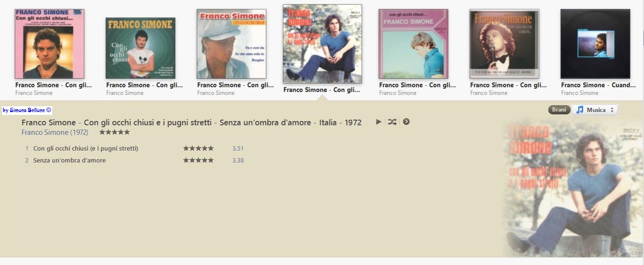Image resolution: width=644 pixels, height=265 pixels.
Task: Rate 'Senza un'ombra d'amore' track stars
Action: point(198,160)
